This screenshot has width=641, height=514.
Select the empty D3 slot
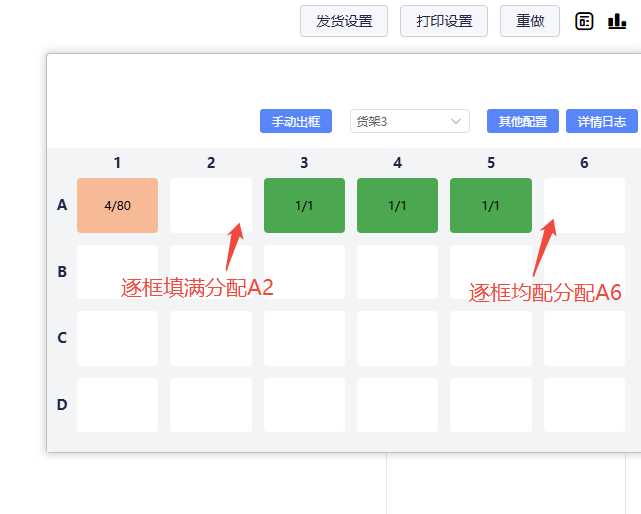pyautogui.click(x=304, y=404)
